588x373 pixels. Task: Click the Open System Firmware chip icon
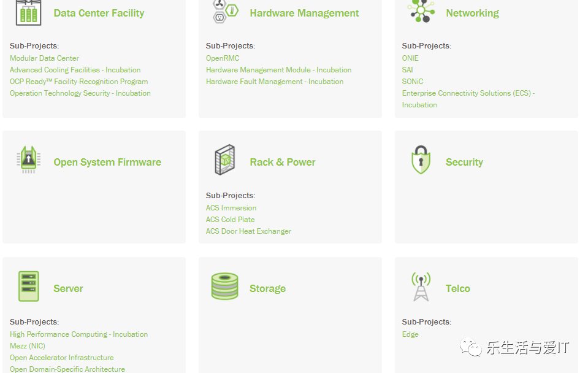point(28,160)
